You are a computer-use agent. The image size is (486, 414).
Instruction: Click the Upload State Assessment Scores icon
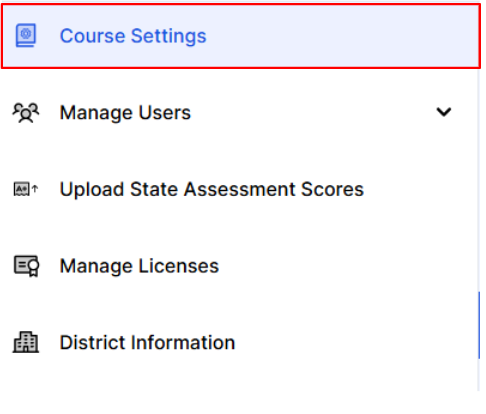coord(26,189)
